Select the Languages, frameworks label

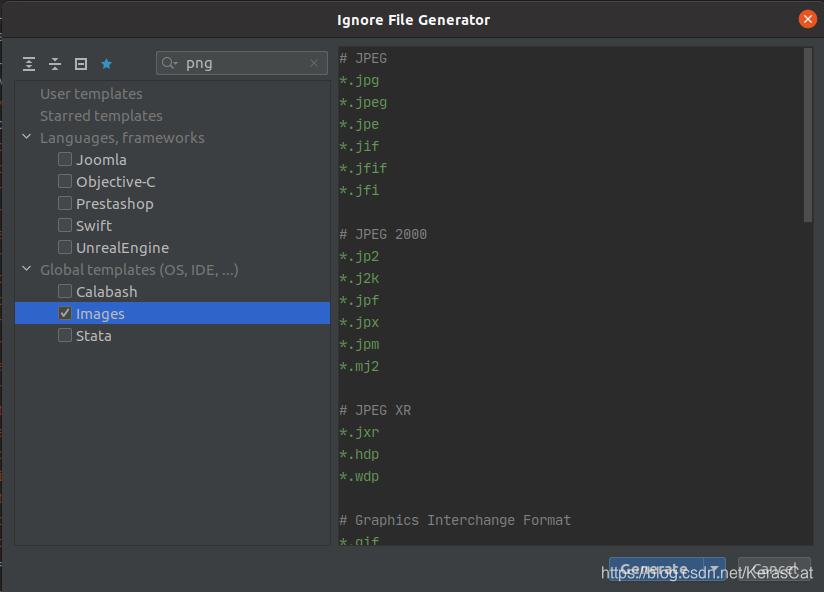tap(122, 138)
